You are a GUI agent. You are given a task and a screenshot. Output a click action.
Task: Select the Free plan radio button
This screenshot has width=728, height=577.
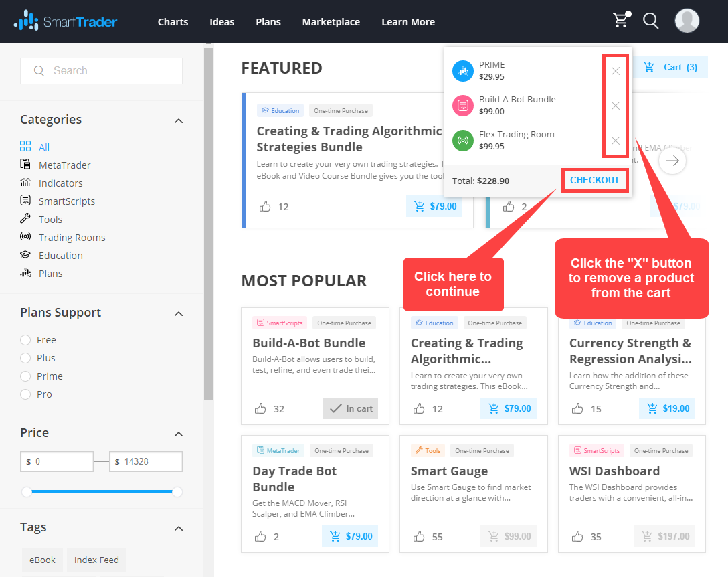25,340
